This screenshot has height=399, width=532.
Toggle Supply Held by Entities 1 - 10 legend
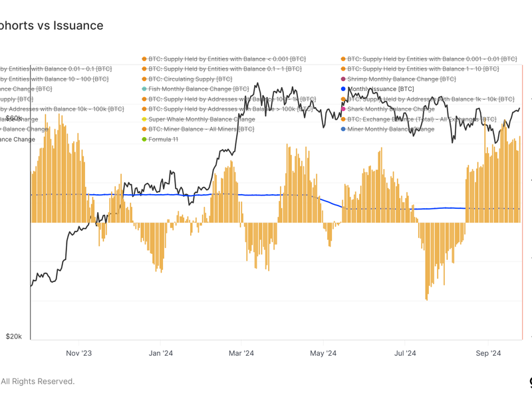pos(423,69)
